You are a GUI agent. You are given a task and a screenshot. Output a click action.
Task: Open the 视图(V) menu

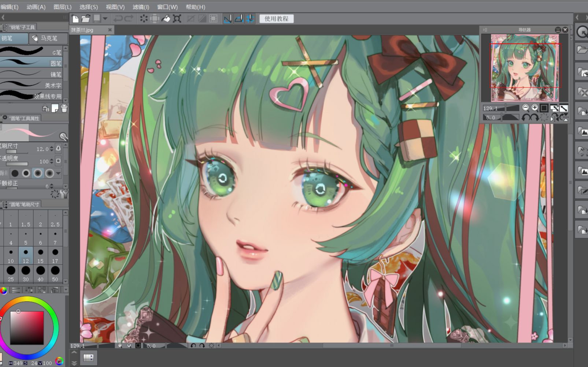click(115, 7)
